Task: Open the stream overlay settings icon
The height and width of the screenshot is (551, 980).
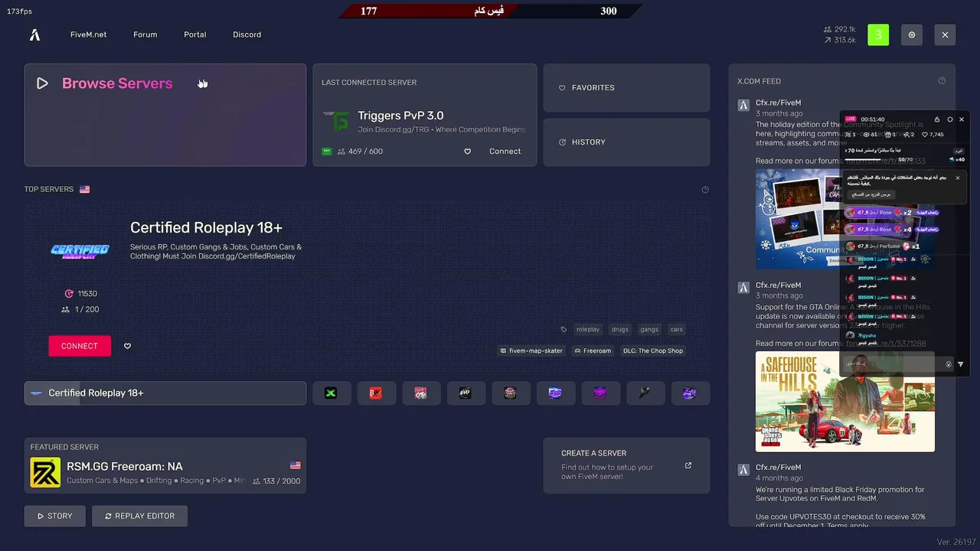Action: click(x=950, y=119)
